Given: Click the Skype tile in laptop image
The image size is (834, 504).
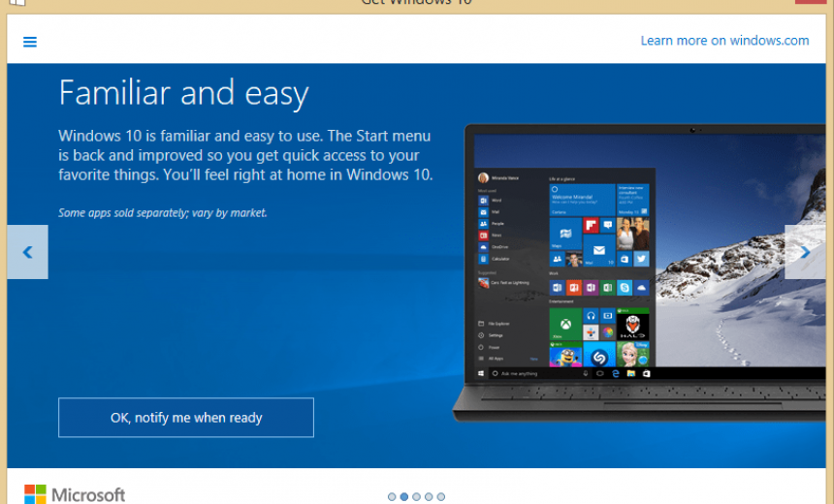Looking at the screenshot, I should click(625, 288).
